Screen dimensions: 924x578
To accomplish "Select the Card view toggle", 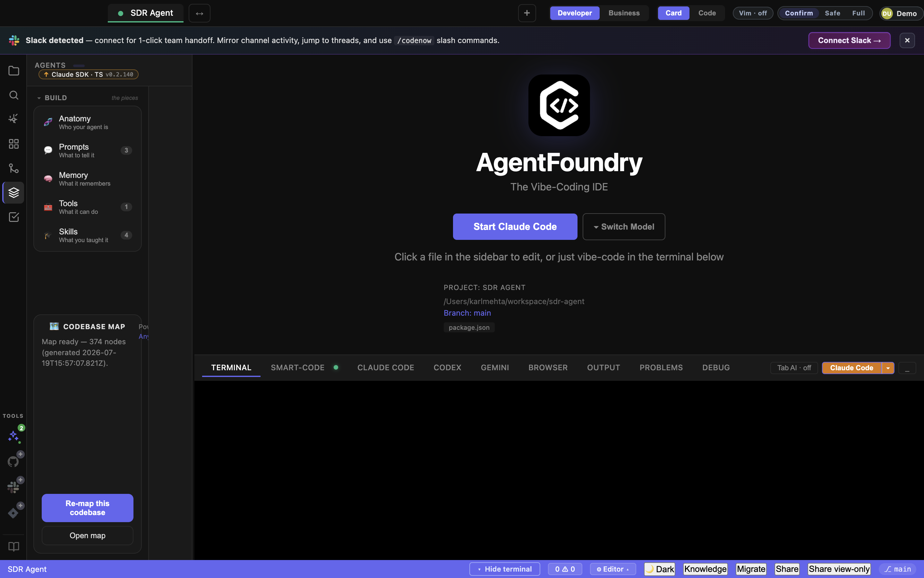I will coord(673,13).
